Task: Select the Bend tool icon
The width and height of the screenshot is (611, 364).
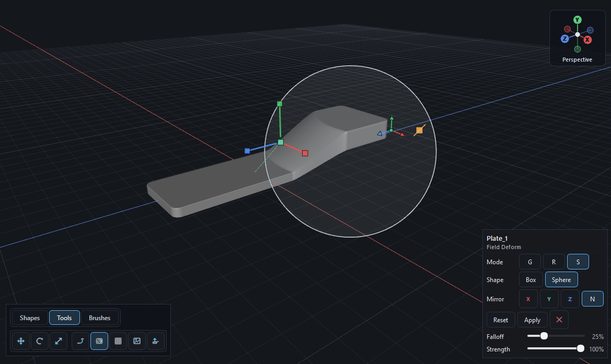Action: (80, 341)
